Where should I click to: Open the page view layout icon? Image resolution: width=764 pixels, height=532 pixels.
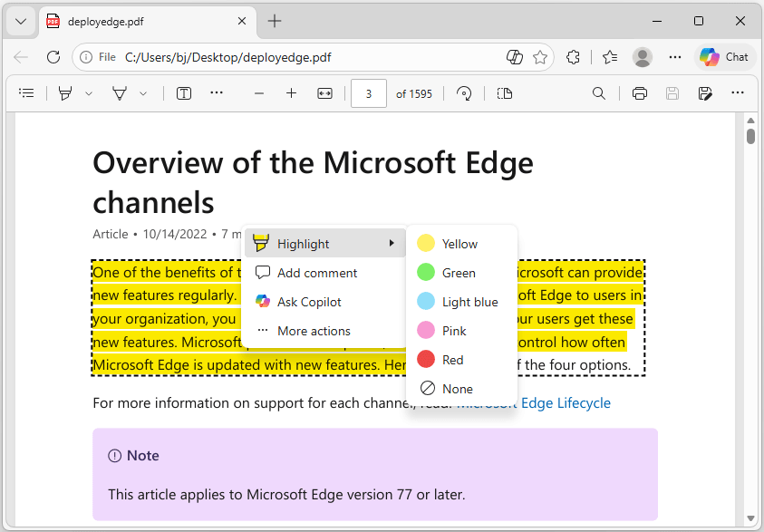(505, 93)
